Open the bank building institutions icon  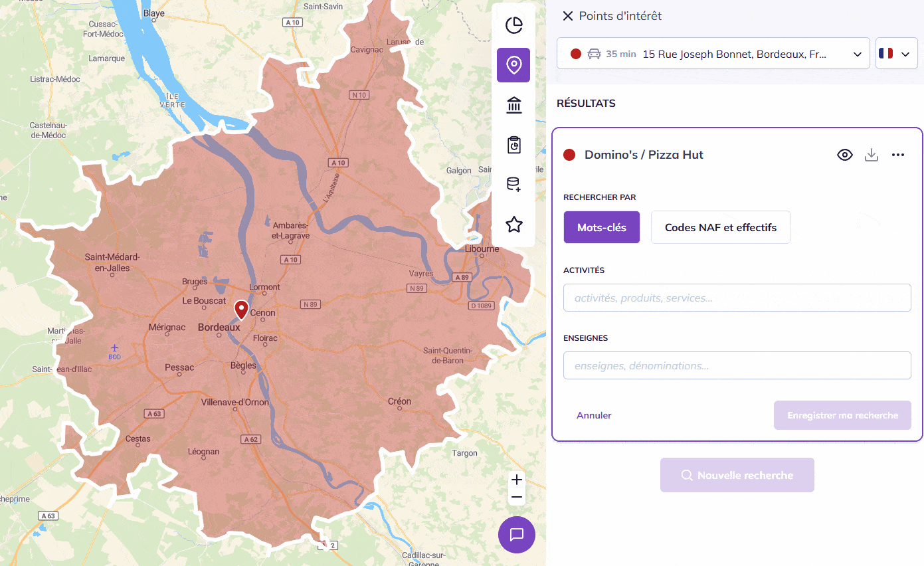point(513,105)
